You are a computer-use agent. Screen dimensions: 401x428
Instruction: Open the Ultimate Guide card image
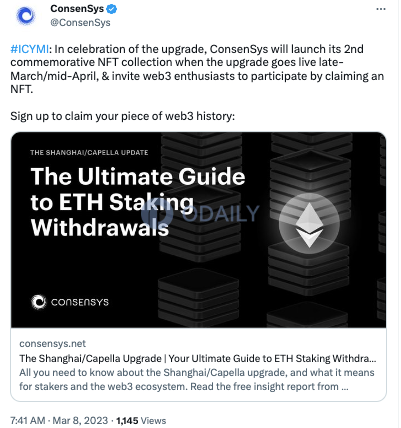(199, 230)
